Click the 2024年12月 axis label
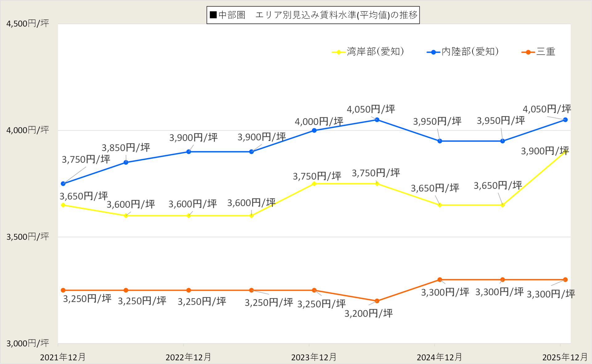The image size is (592, 364). coord(439,357)
